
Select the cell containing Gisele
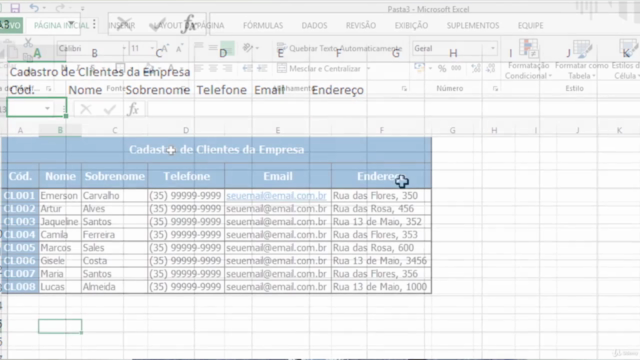[60, 261]
